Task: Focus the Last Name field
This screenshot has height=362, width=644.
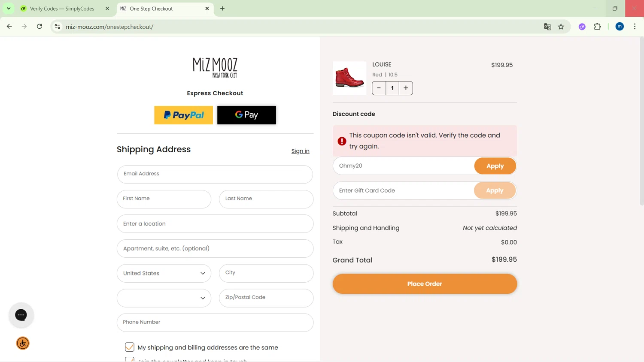Action: [266, 199]
